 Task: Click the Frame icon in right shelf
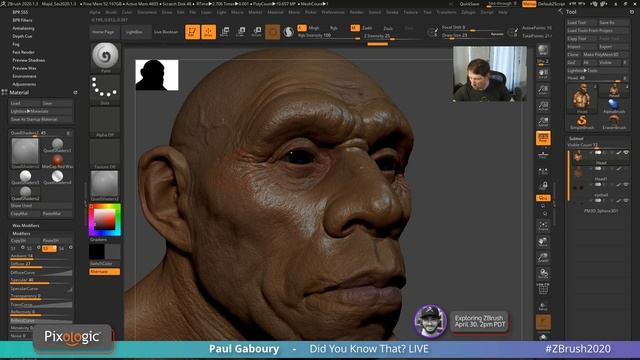pyautogui.click(x=543, y=226)
